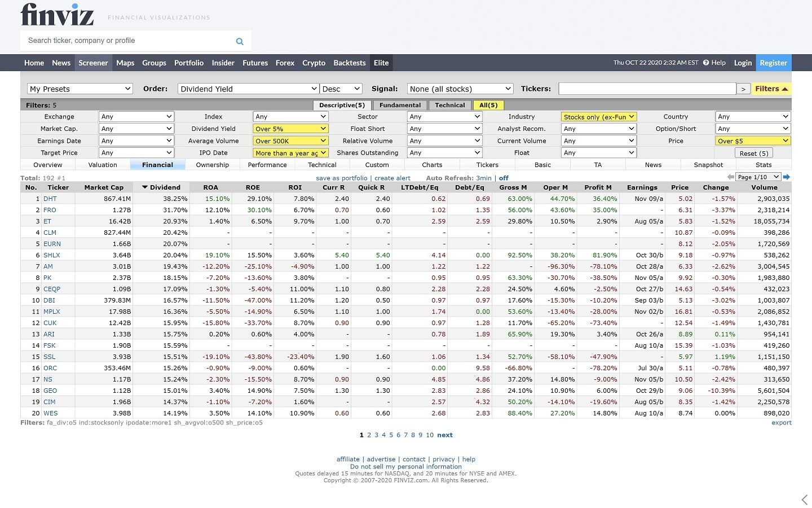Click the chevron at the bottom right edge
Screen dimensions: 812x508
click(804, 500)
